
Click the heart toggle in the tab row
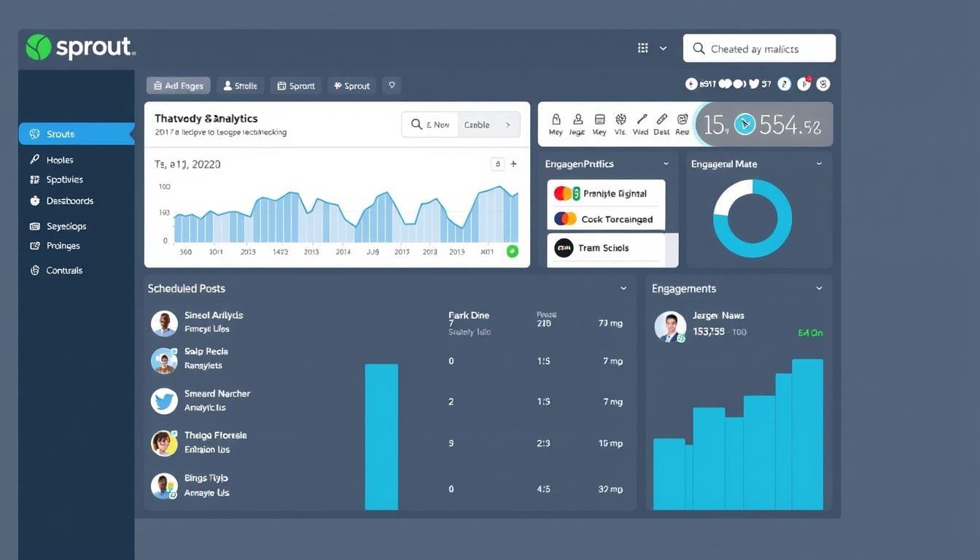[x=392, y=85]
